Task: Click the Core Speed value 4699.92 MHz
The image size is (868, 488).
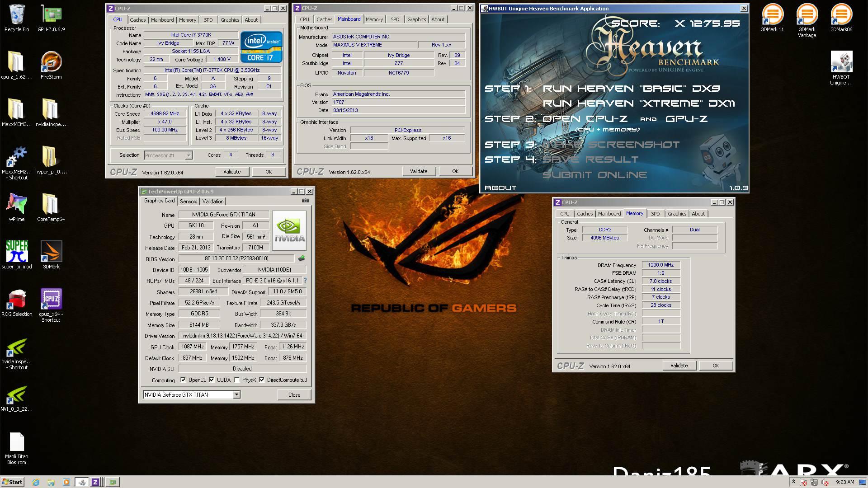Action: pyautogui.click(x=165, y=113)
